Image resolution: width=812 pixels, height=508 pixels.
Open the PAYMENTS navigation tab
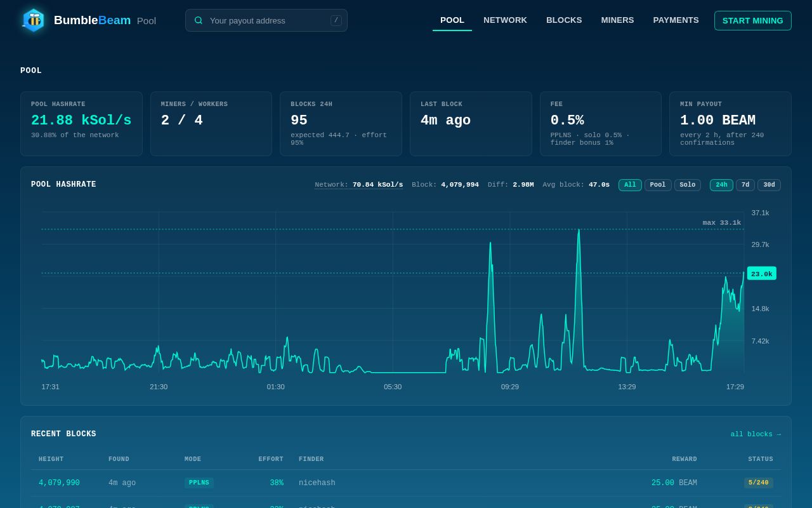676,20
